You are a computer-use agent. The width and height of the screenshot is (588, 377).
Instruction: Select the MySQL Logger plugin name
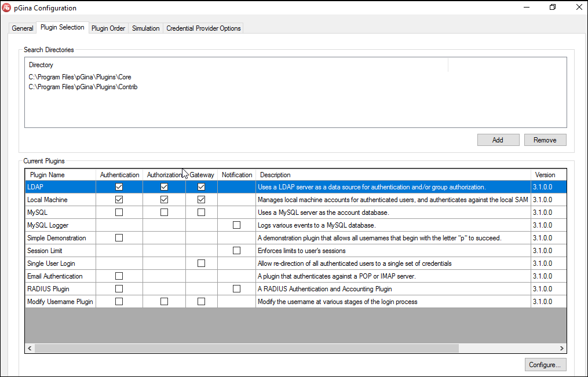coord(60,225)
